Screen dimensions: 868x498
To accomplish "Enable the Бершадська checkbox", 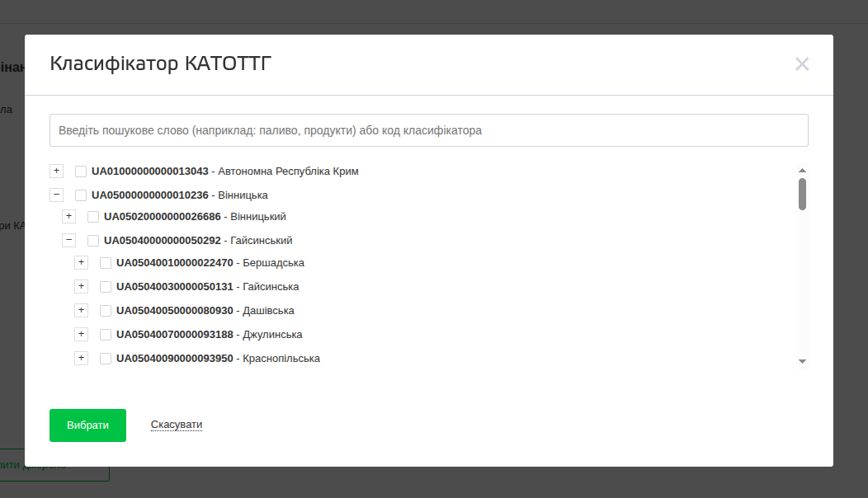I will (106, 263).
